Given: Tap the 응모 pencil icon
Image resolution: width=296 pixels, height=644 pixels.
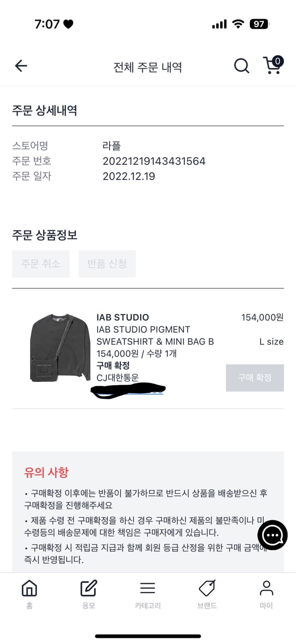Looking at the screenshot, I should click(89, 588).
